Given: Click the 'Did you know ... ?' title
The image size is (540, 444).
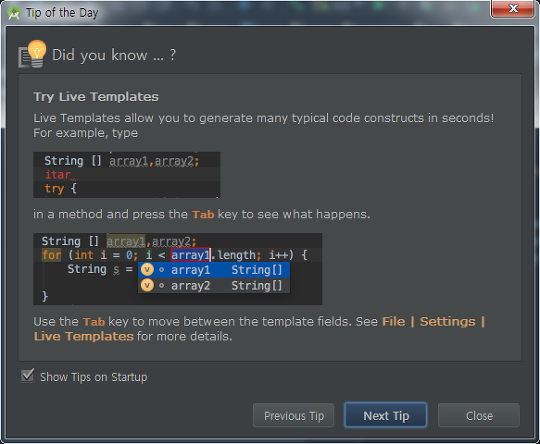Looking at the screenshot, I should click(114, 55).
